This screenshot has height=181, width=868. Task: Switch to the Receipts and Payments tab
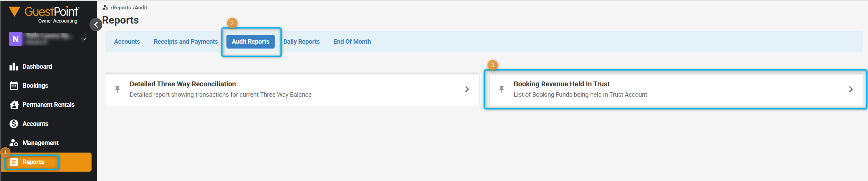(x=186, y=42)
